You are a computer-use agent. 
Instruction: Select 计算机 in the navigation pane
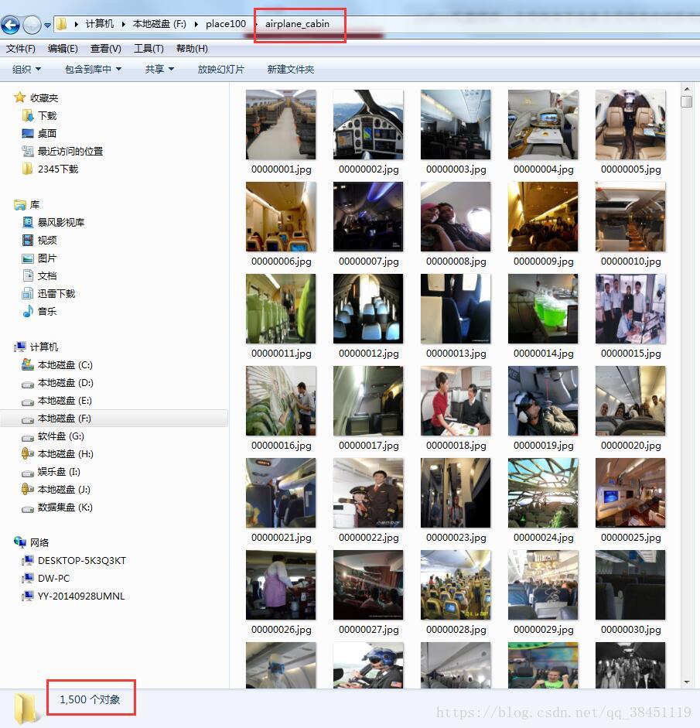(43, 347)
